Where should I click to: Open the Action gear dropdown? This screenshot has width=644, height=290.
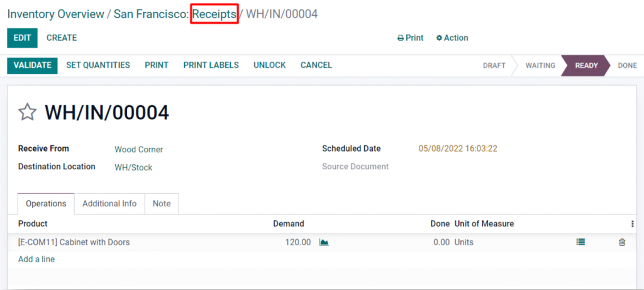pos(452,38)
